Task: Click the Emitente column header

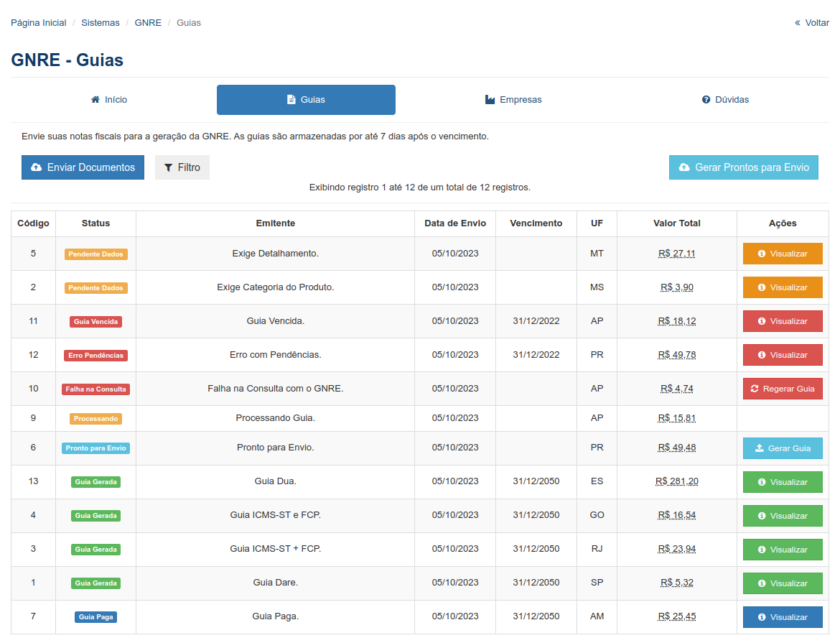Action: [276, 223]
